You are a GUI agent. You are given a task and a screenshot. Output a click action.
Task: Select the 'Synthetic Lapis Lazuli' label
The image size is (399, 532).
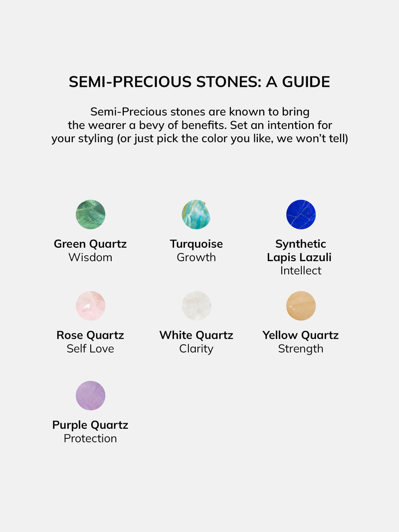[300, 250]
